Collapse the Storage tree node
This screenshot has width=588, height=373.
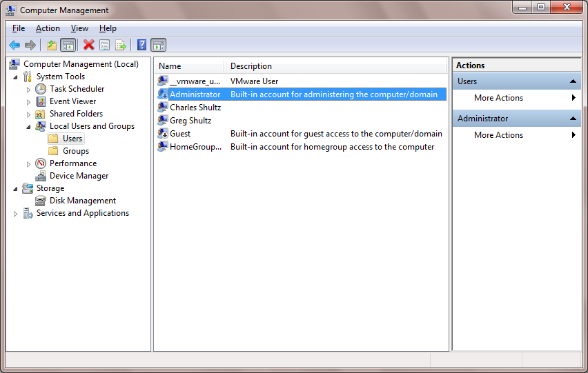[x=15, y=189]
